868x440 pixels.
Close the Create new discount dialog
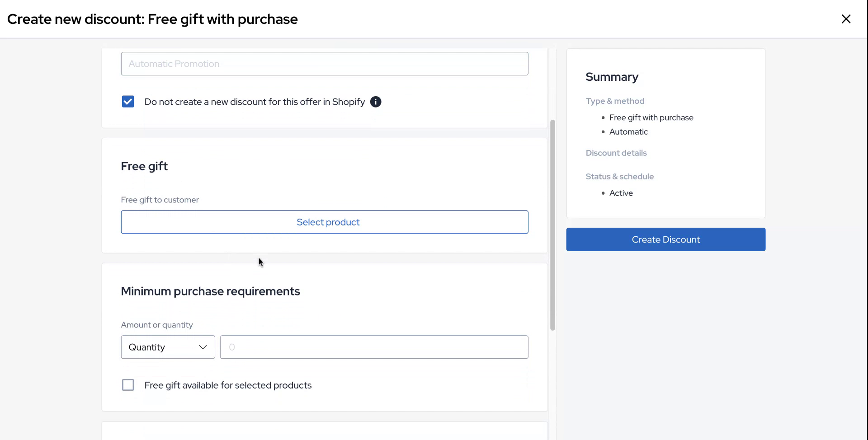click(846, 19)
